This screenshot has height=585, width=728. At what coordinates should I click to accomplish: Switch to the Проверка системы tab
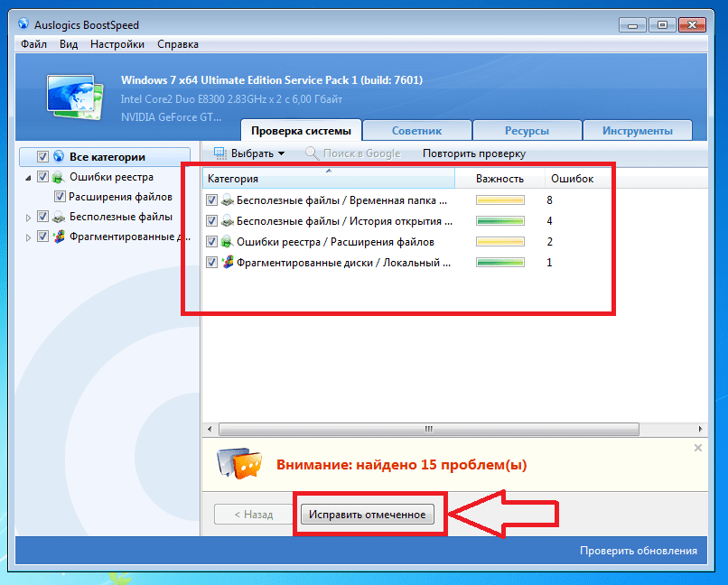(x=301, y=130)
